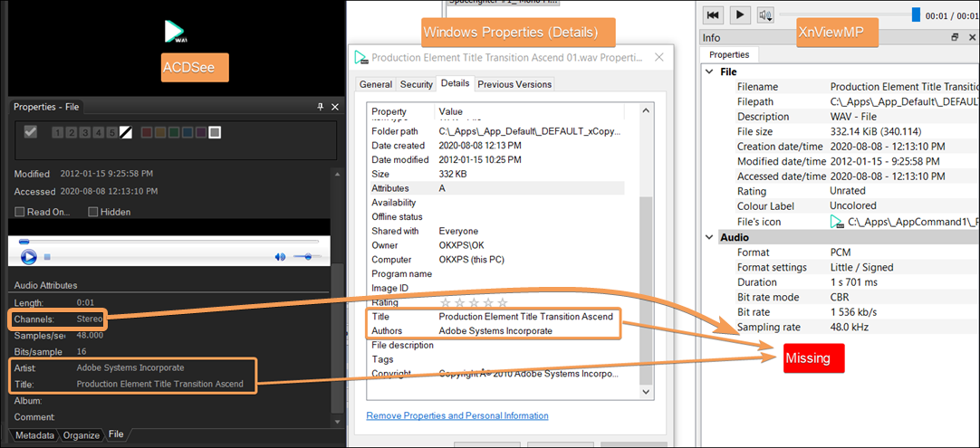The height and width of the screenshot is (448, 980).
Task: Collapse the Audio section in XnViewMP
Action: 709,237
